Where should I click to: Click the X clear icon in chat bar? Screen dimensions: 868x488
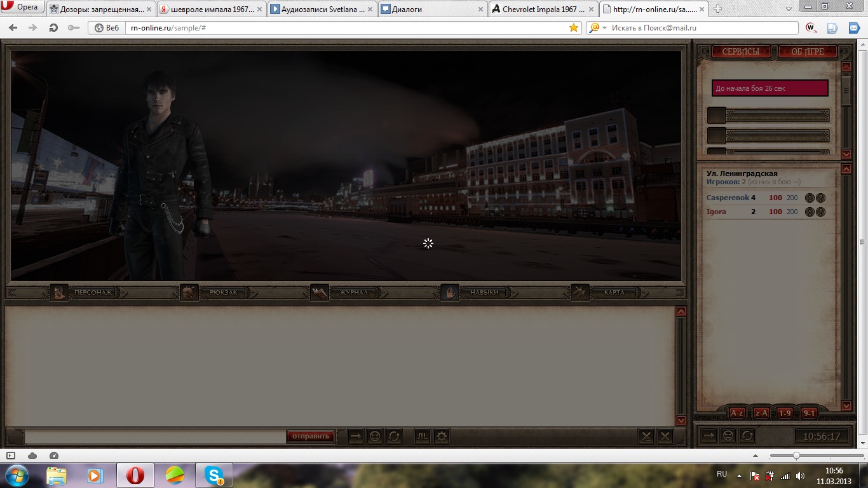pos(665,437)
